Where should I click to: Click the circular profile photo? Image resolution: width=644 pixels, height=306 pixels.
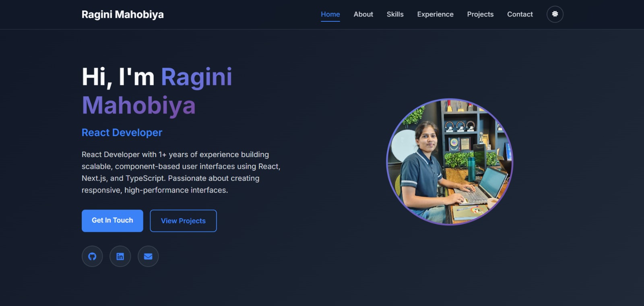(x=450, y=162)
